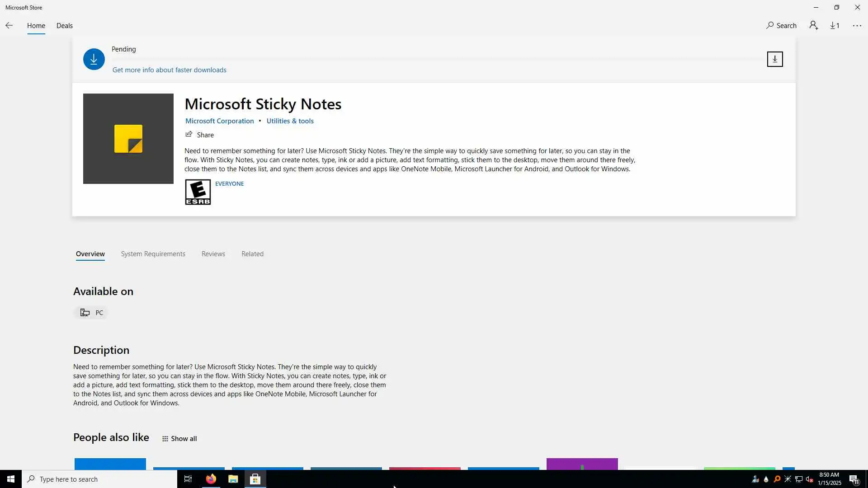Screen dimensions: 868x488
Task: Switch to the Deals tab
Action: click(64, 26)
